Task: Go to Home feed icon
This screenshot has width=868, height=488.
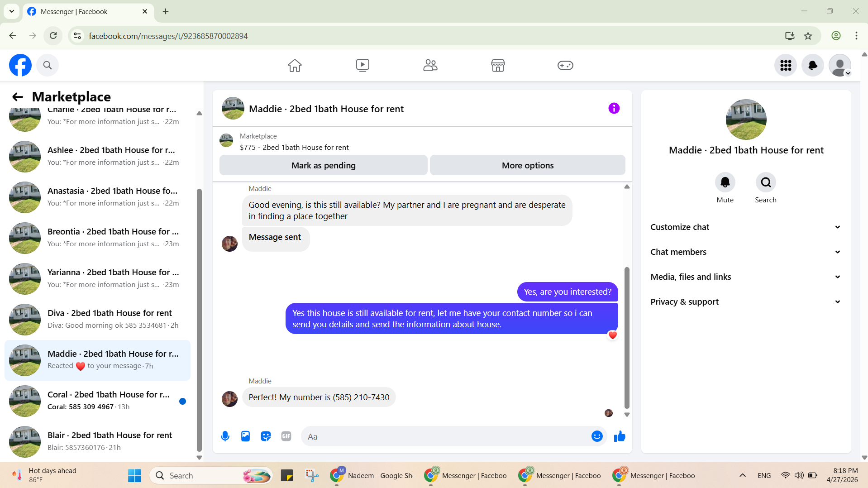Action: 295,65
